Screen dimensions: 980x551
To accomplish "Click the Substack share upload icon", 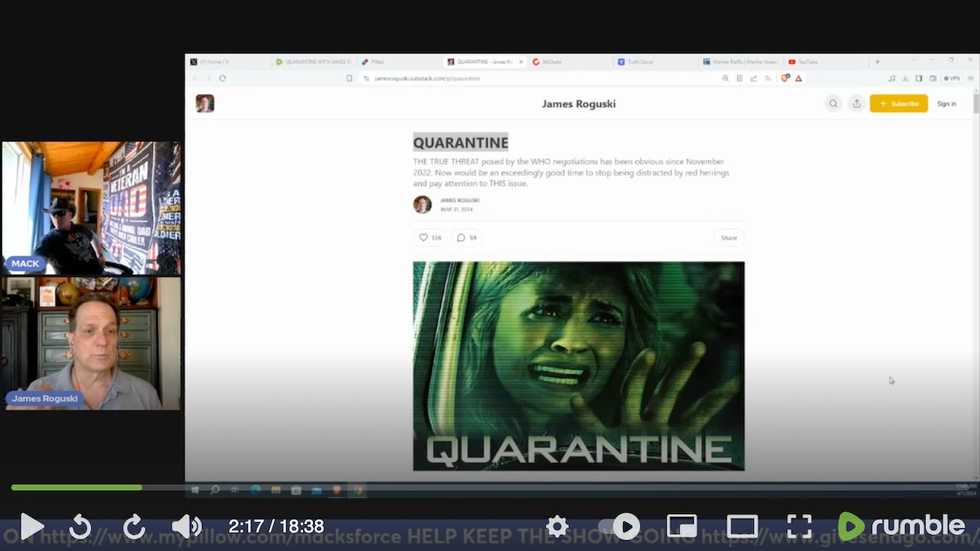I will click(857, 103).
